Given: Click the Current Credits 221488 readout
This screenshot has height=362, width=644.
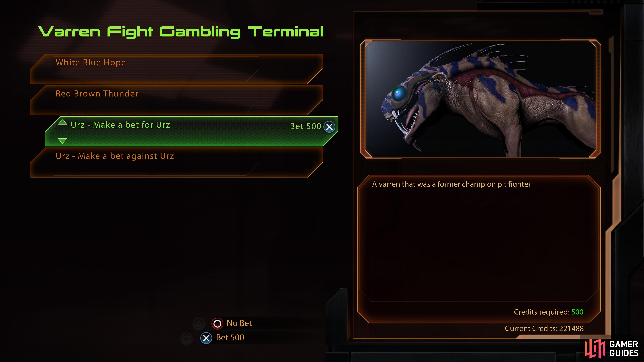Looking at the screenshot, I should click(x=544, y=328).
